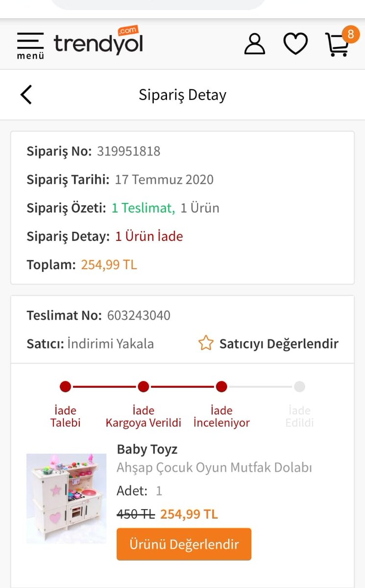The width and height of the screenshot is (365, 588).
Task: Click the Satıcıyı Değerlendir link
Action: pyautogui.click(x=279, y=343)
